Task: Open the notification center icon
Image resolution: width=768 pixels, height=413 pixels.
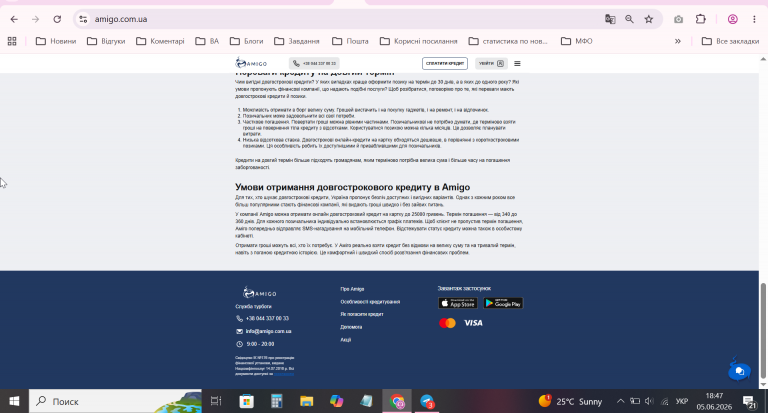Action: (749, 402)
